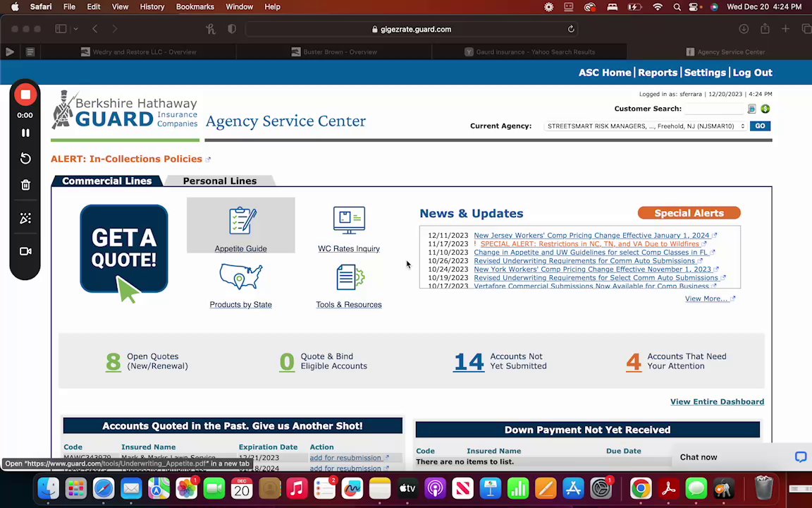Switch to Wedry and Restore LLC tab
812x508 pixels.
138,52
